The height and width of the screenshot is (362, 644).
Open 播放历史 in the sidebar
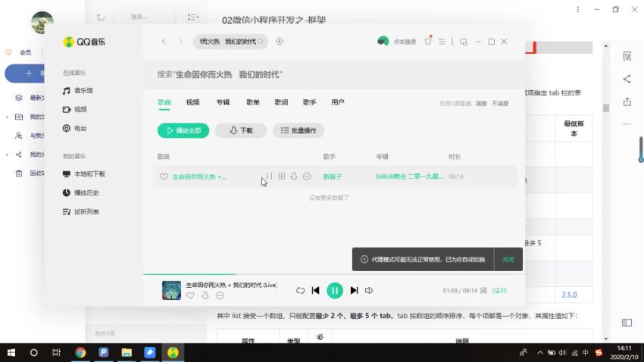click(x=86, y=192)
